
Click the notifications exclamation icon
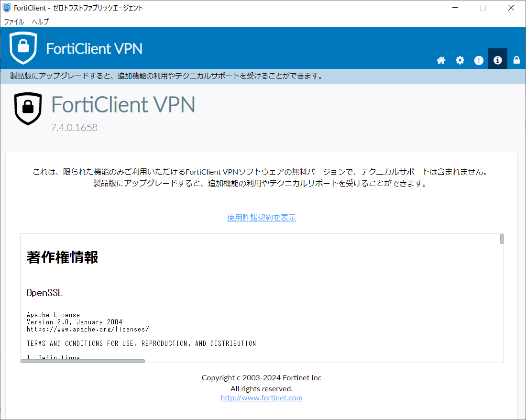479,59
